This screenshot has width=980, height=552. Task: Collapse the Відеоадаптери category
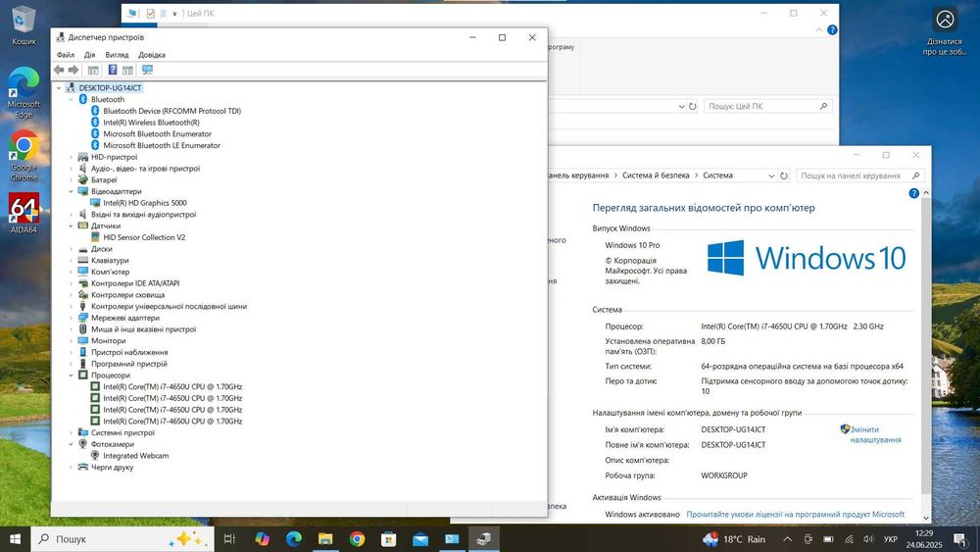[x=72, y=191]
